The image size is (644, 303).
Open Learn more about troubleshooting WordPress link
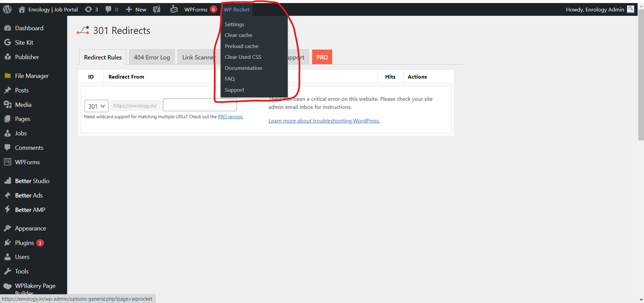[324, 121]
